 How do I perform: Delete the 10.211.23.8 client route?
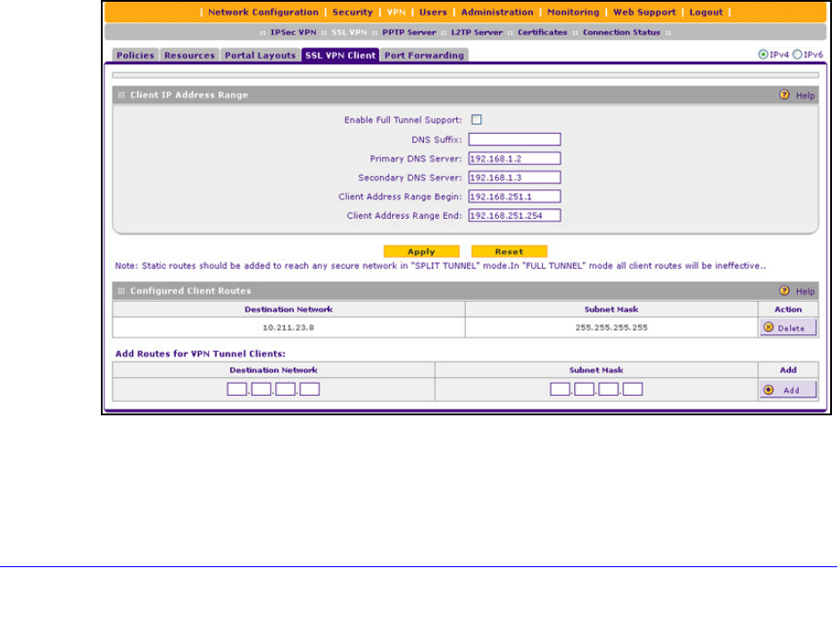pos(787,328)
